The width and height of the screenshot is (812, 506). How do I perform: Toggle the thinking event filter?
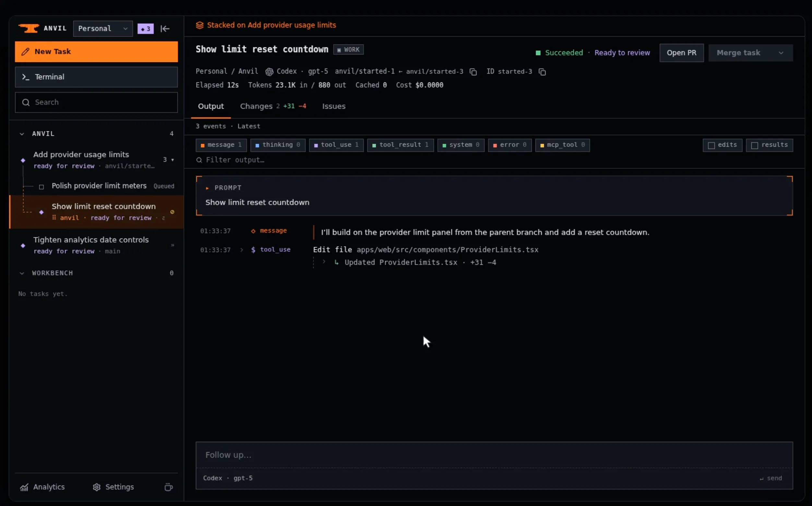(278, 145)
